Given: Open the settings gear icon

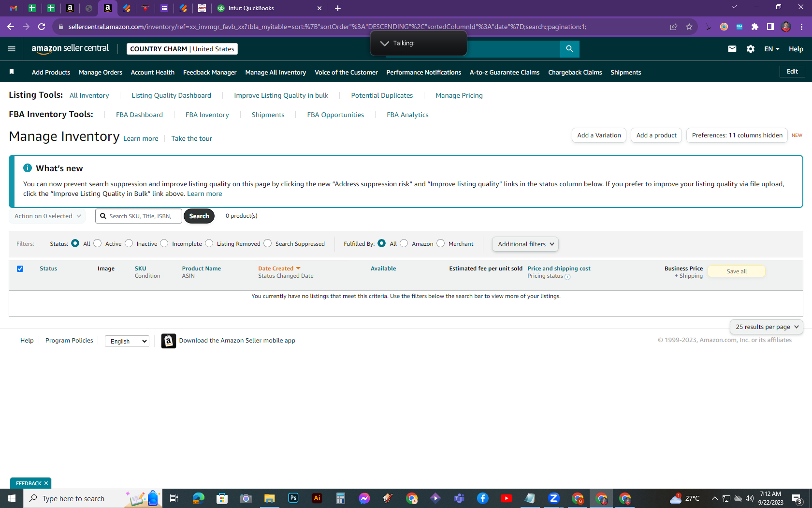Looking at the screenshot, I should pos(751,49).
